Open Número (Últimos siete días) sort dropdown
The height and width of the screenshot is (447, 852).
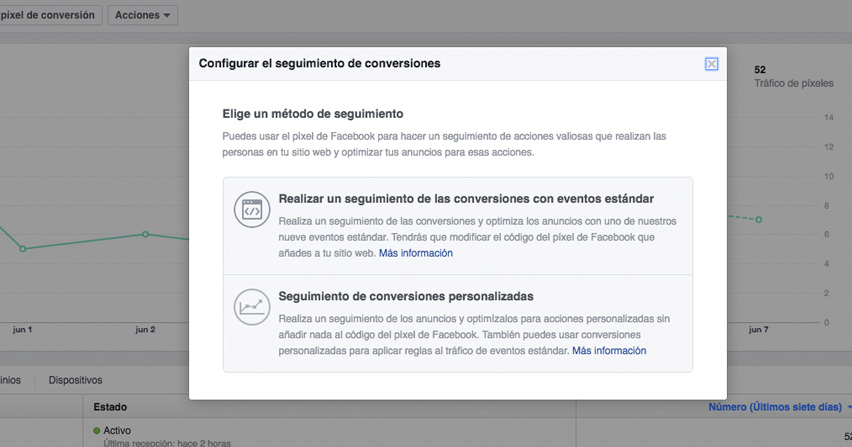(x=779, y=407)
